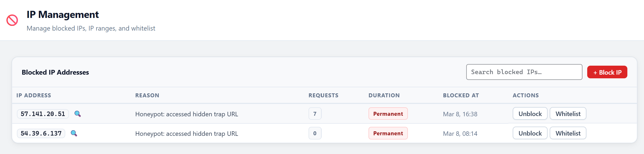Click the Blocked IP Addresses heading
Screen dimensions: 644x154
coord(55,72)
